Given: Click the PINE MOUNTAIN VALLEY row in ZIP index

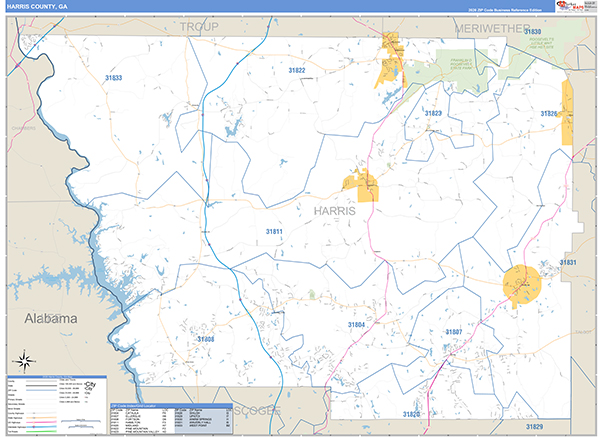Looking at the screenshot, I should pos(138,432).
